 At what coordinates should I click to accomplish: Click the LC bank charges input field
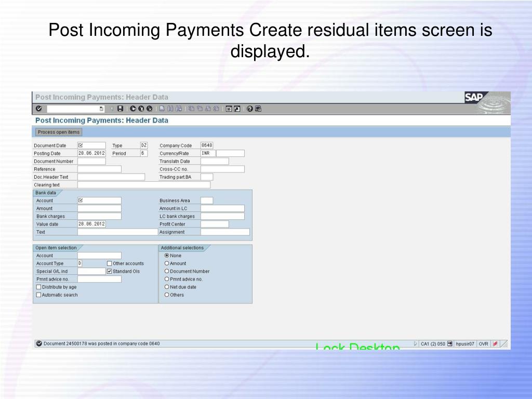222,216
